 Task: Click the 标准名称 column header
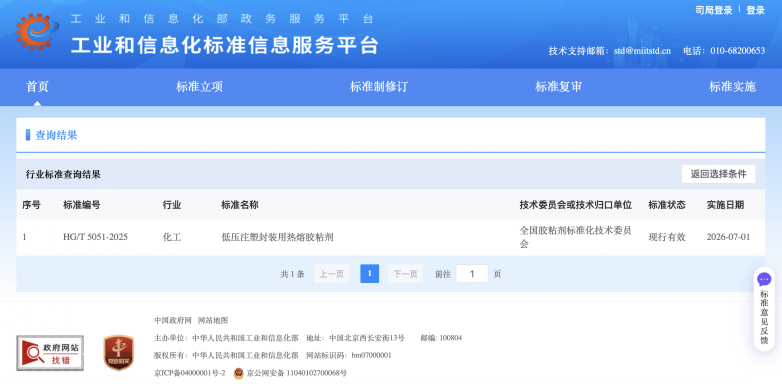coord(240,205)
